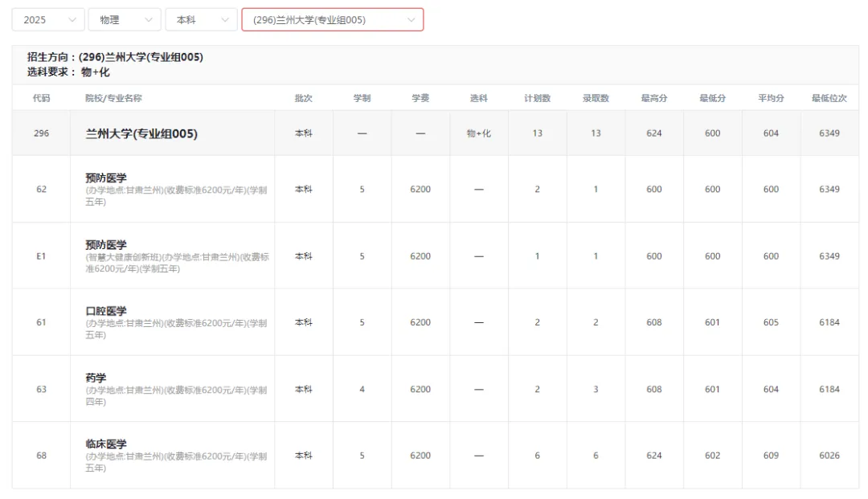Click the 学费 column header
Viewport: 868px width, 499px height.
[420, 98]
